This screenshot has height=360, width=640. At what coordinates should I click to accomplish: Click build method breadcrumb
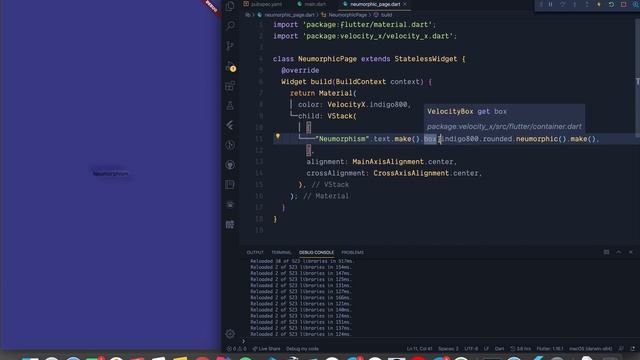383,15
